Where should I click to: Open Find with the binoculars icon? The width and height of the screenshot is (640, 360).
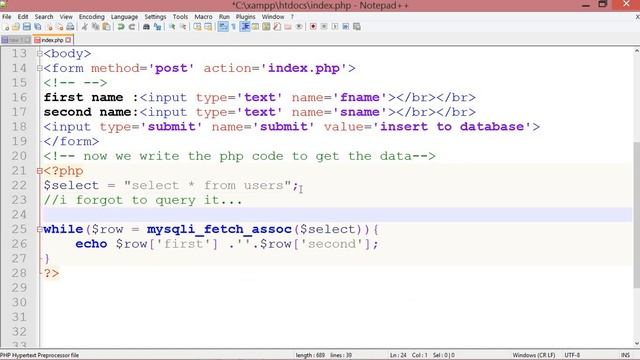(x=146, y=27)
